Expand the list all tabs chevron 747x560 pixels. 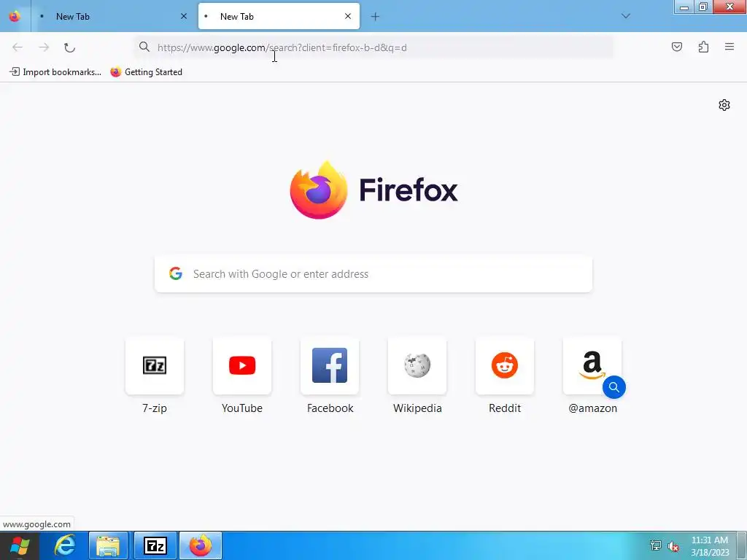tap(626, 16)
